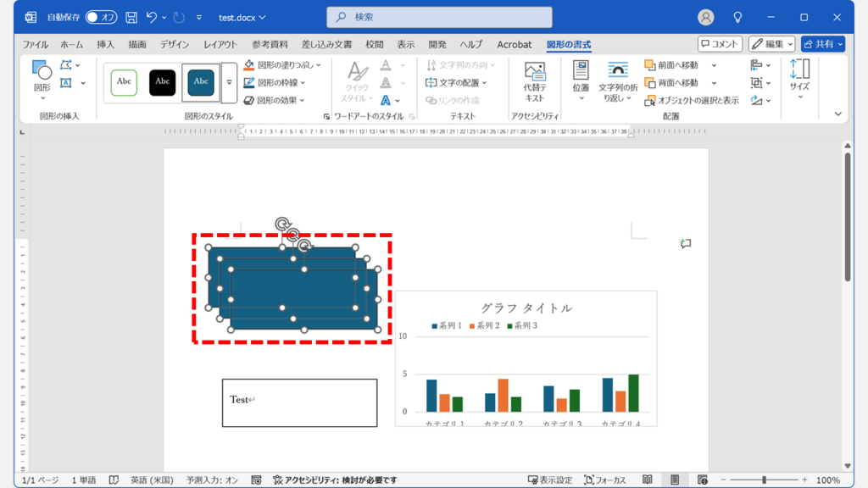Click the chart title グラフ タイトル

(x=526, y=308)
